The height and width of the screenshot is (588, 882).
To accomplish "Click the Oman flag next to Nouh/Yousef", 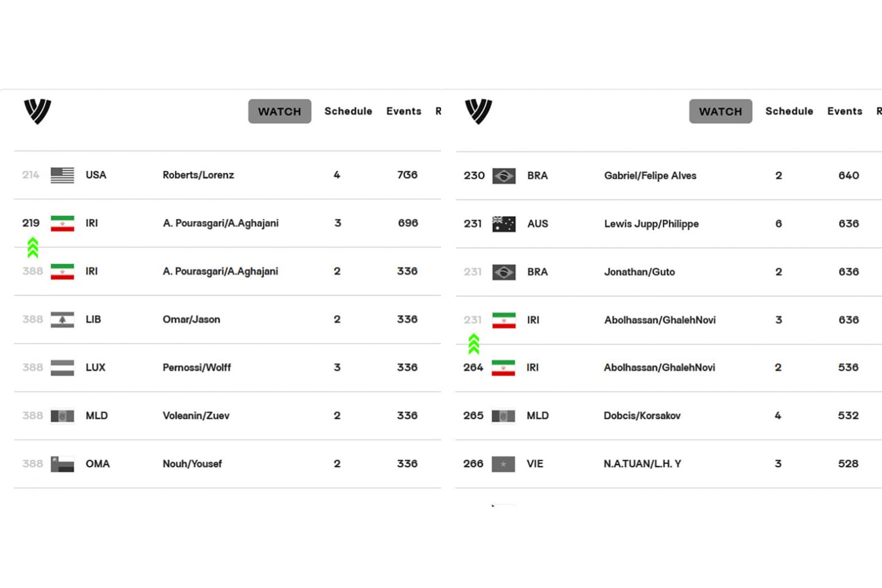I will (62, 464).
